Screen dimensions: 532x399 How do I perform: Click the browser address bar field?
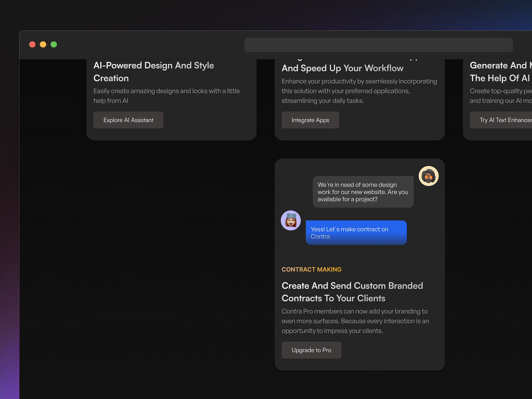[378, 45]
